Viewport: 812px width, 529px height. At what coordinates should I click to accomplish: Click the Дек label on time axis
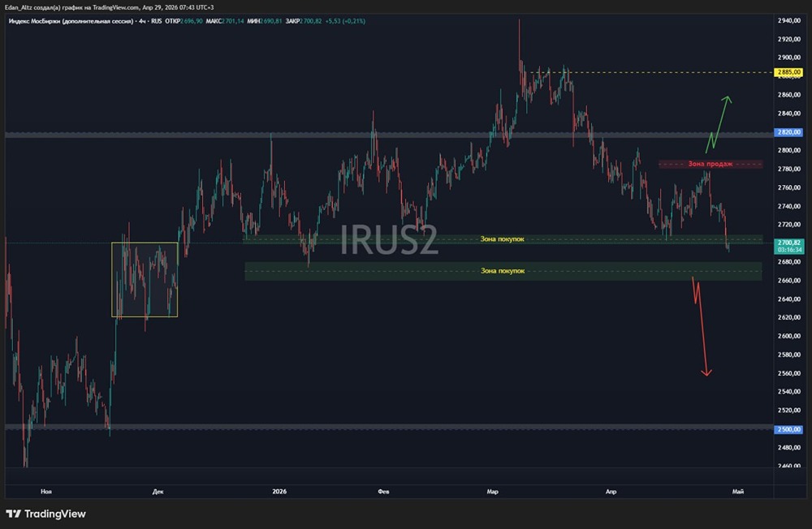(x=158, y=492)
